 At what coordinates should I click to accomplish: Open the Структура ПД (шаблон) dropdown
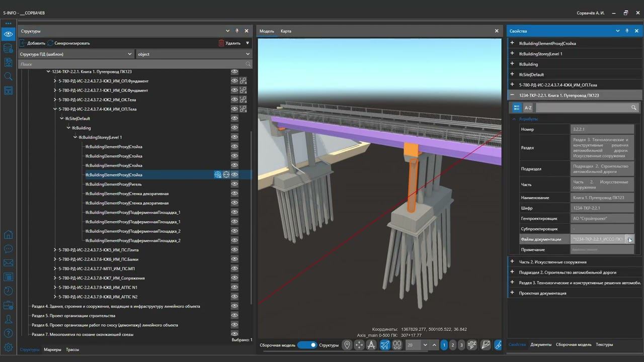[x=75, y=54]
